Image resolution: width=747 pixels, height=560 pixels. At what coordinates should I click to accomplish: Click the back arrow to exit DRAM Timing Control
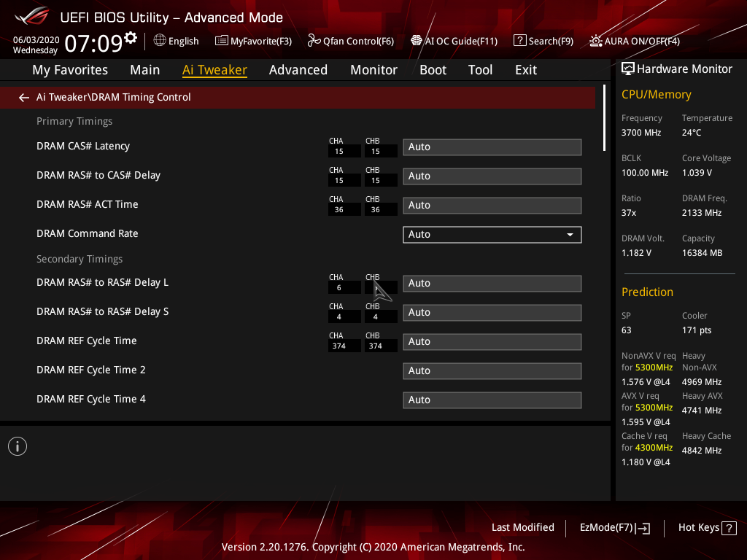(x=23, y=96)
